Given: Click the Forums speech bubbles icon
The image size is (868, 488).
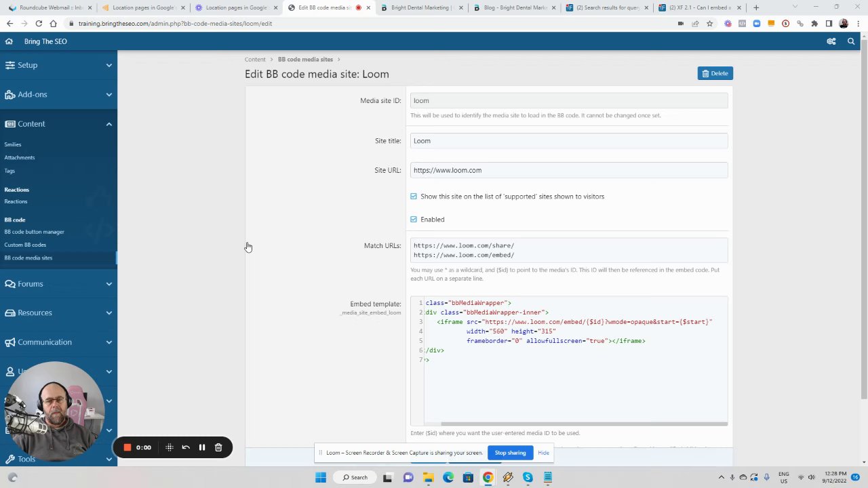Looking at the screenshot, I should pyautogui.click(x=10, y=284).
